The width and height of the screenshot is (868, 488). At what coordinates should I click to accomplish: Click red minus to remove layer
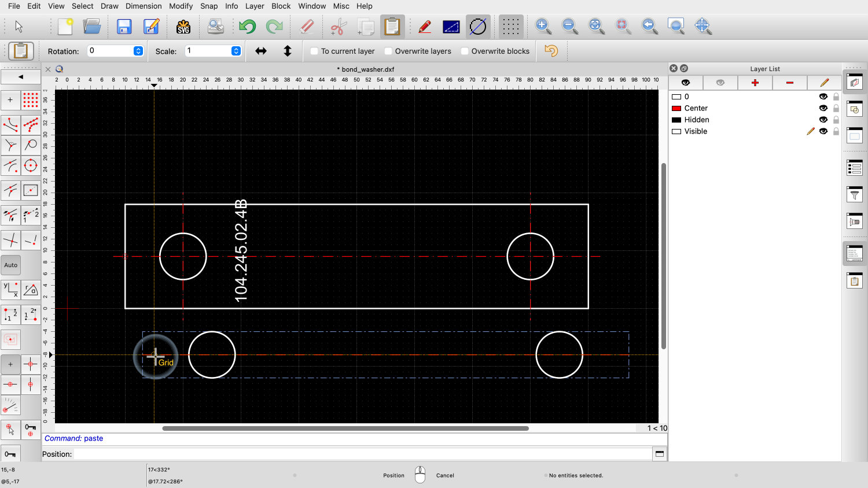pyautogui.click(x=789, y=83)
